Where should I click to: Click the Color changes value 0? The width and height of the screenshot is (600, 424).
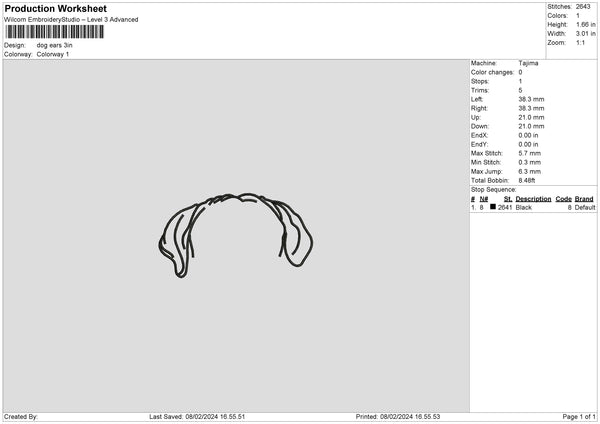(x=520, y=72)
